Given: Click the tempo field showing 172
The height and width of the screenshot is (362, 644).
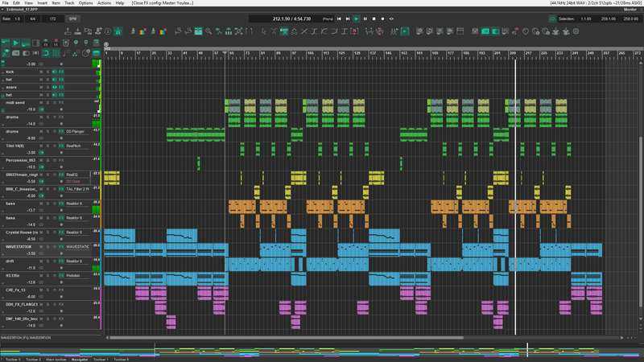Looking at the screenshot, I should pyautogui.click(x=53, y=19).
